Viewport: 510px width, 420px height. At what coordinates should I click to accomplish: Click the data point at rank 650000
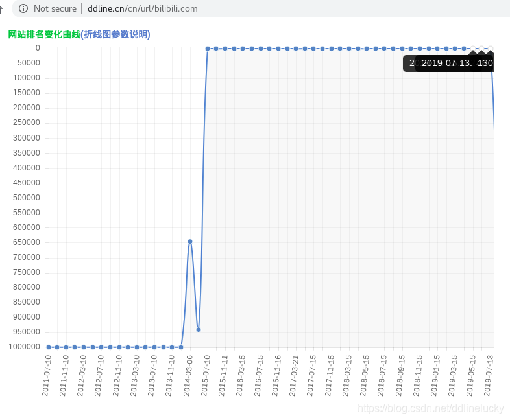click(190, 242)
